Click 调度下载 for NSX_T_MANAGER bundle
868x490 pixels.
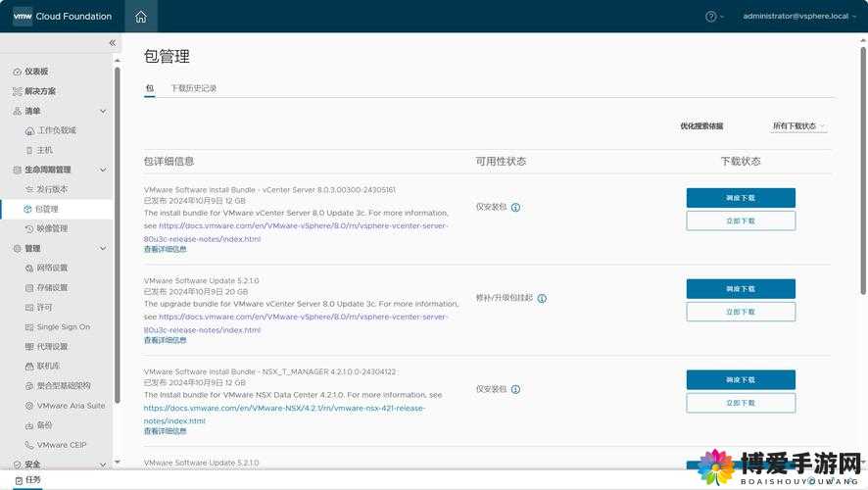pos(741,380)
